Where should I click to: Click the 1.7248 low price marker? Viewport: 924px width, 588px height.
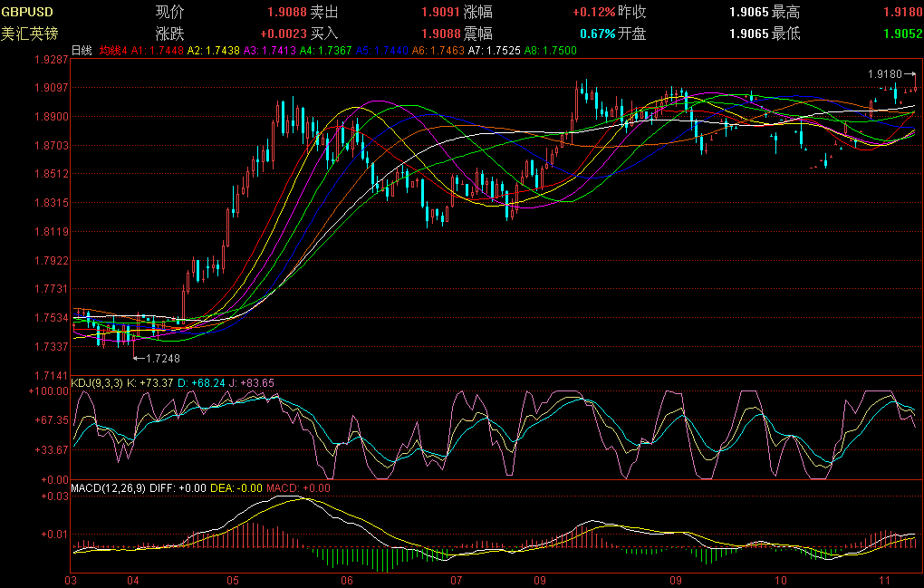point(159,358)
